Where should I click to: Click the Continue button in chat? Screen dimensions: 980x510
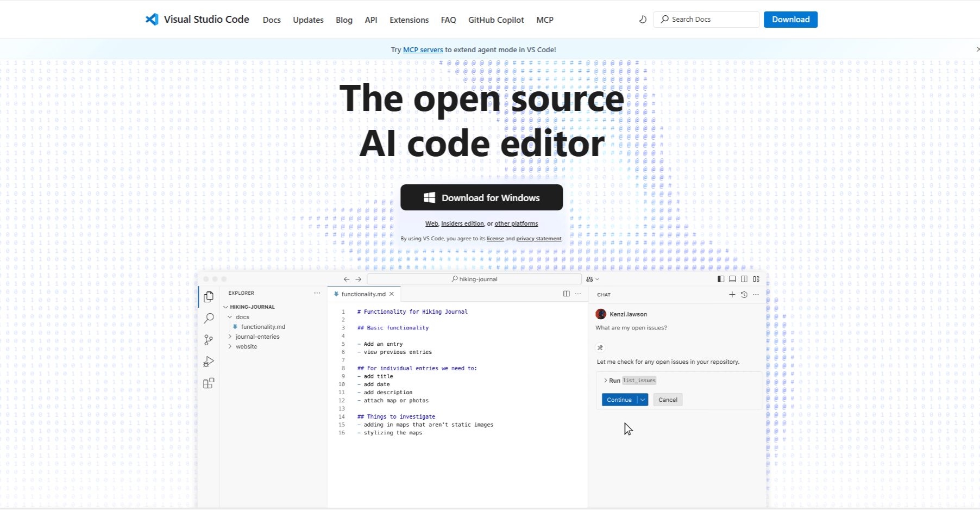[619, 400]
